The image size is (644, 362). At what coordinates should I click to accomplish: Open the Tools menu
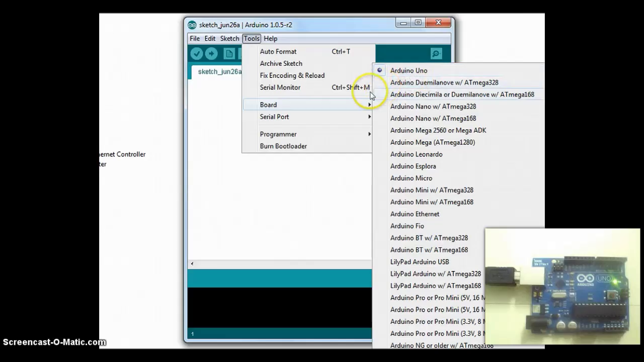pos(251,38)
